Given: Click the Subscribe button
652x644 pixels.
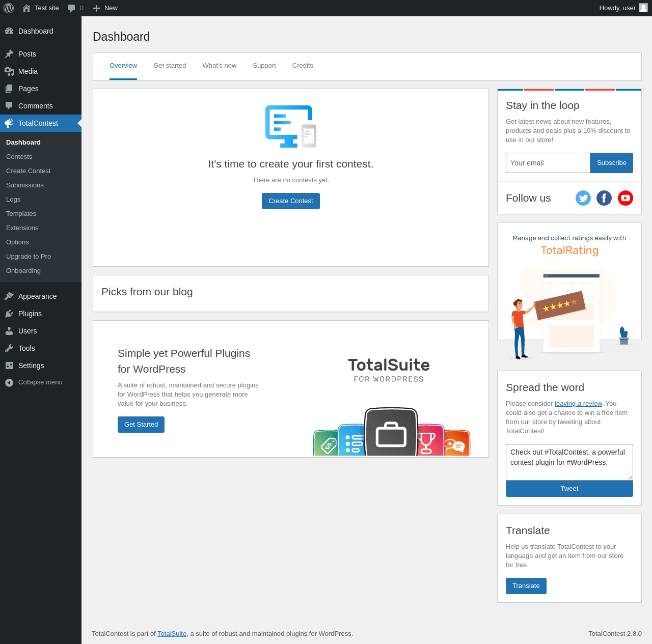Looking at the screenshot, I should (x=612, y=163).
